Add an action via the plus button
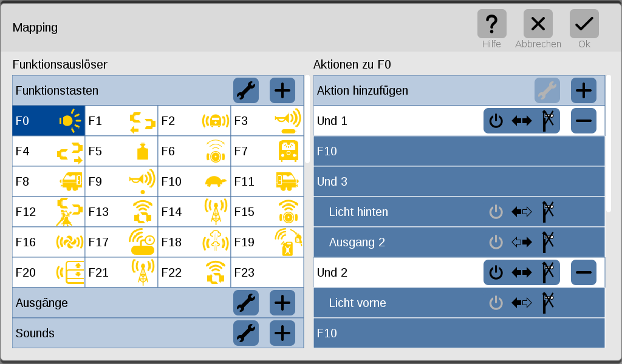Screen dimensions: 622x364 (583, 90)
